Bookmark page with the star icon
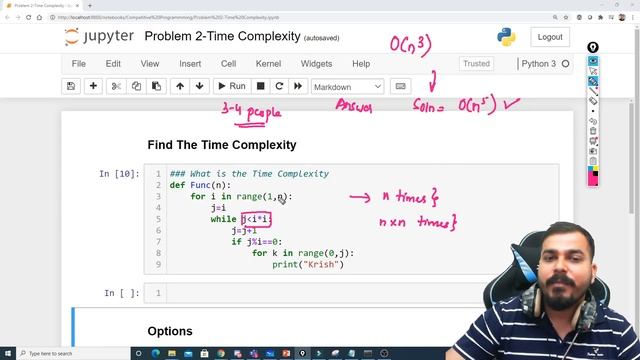The width and height of the screenshot is (640, 360). 566,18
